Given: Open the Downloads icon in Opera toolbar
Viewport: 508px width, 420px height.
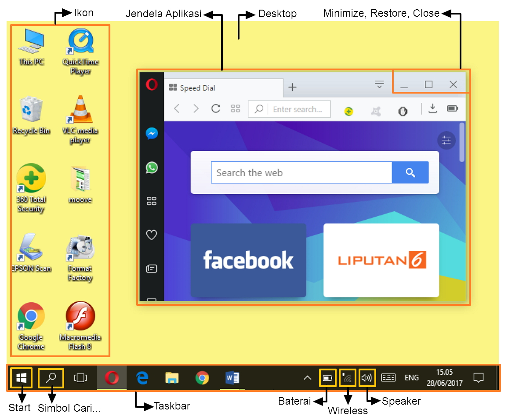Looking at the screenshot, I should click(432, 109).
